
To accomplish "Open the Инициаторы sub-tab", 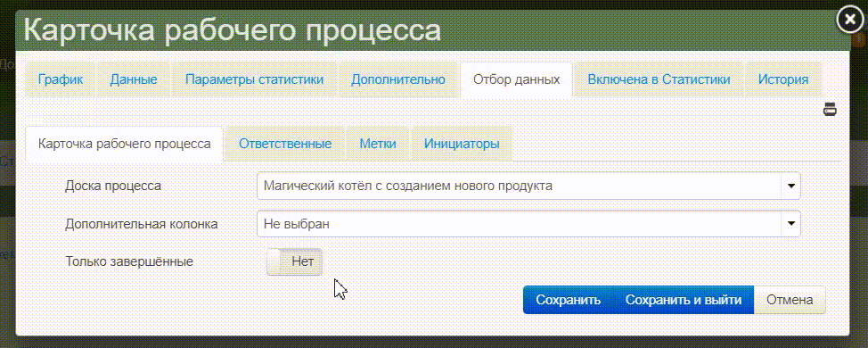I will 462,144.
